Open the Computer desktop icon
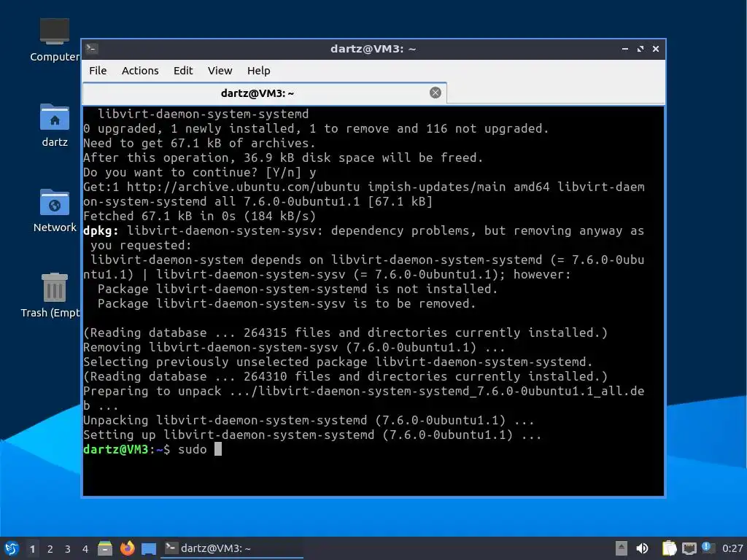Image resolution: width=747 pixels, height=560 pixels. point(54,40)
